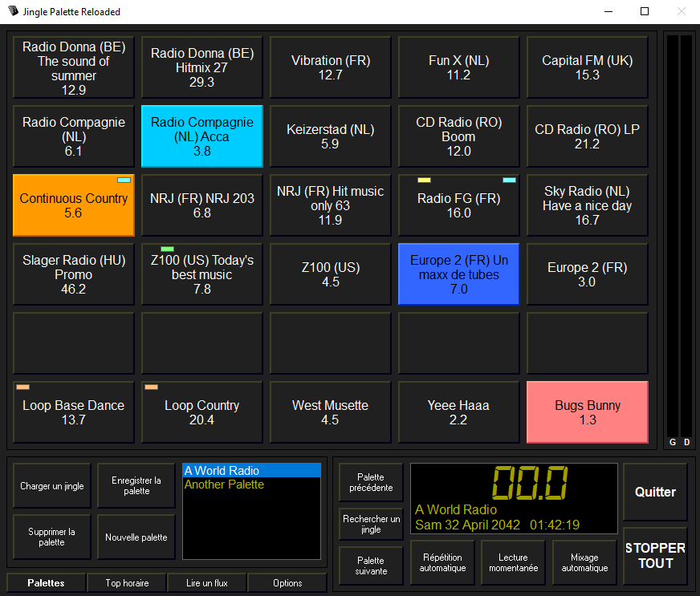
Task: Start the Loop Country jingle
Action: [202, 412]
